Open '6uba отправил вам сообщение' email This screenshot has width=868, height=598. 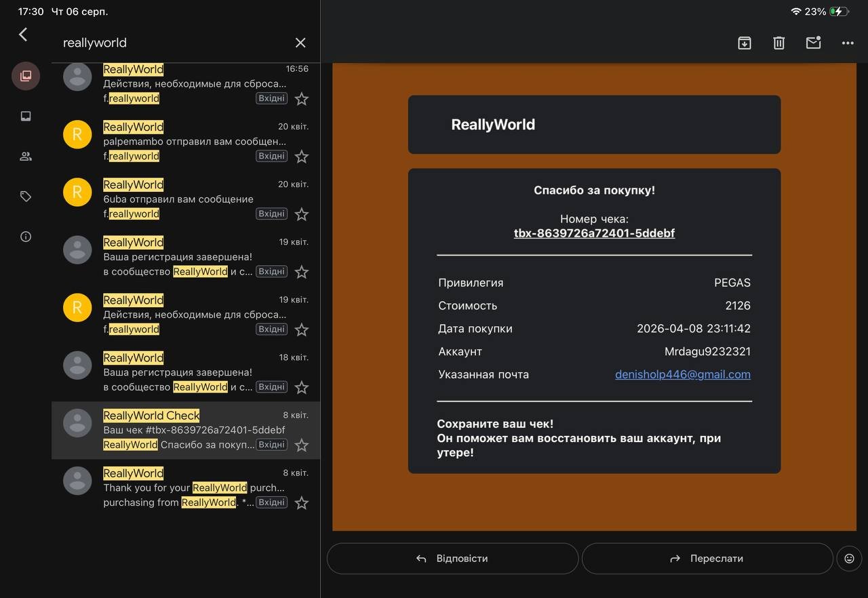(x=186, y=199)
